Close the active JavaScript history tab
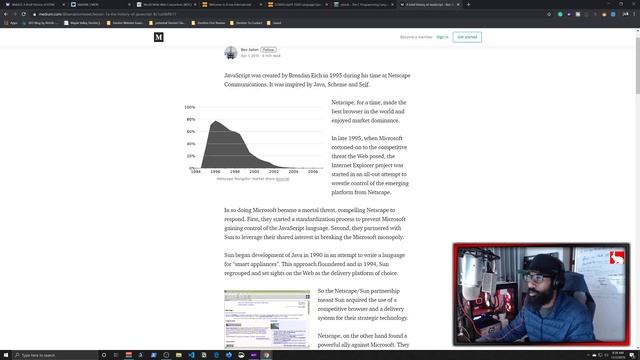The height and width of the screenshot is (360, 640). pyautogui.click(x=458, y=4)
